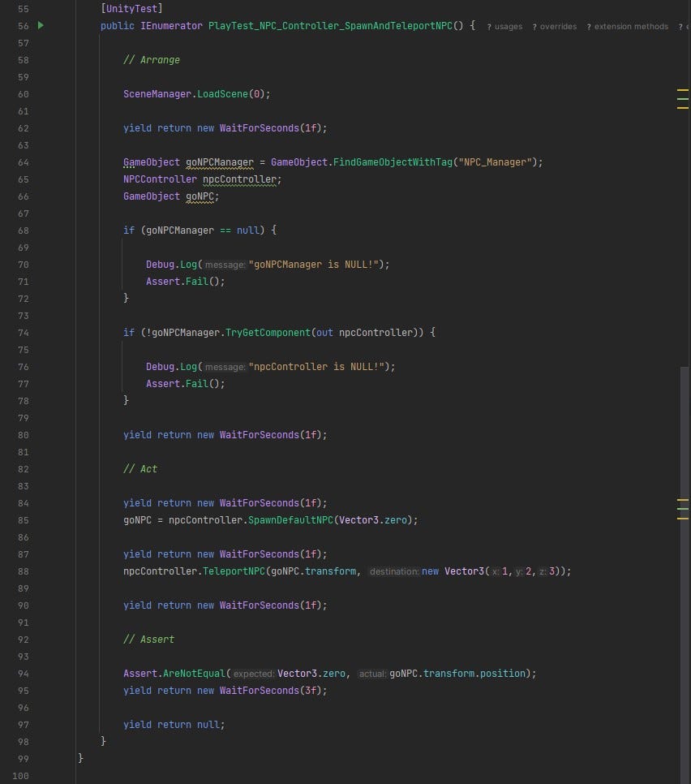The width and height of the screenshot is (691, 784).
Task: Open the '? usages' code lens
Action: pos(504,27)
